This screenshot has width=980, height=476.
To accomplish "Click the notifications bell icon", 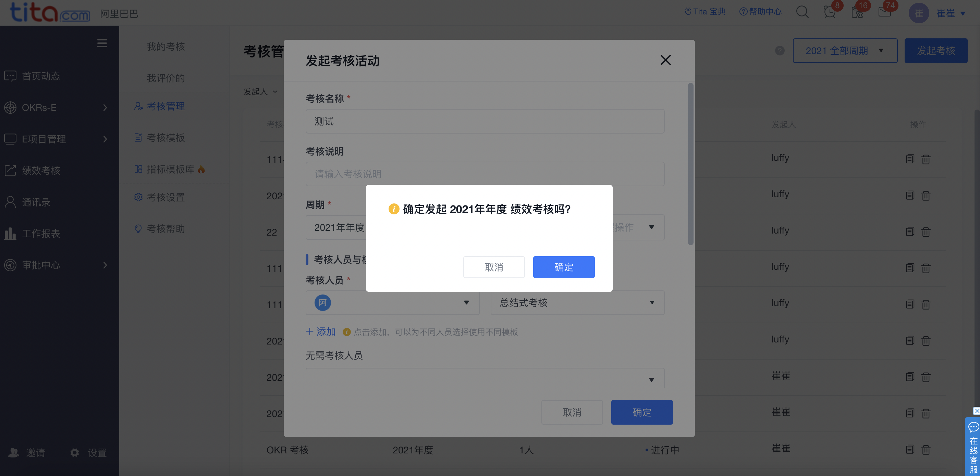I will tap(828, 12).
